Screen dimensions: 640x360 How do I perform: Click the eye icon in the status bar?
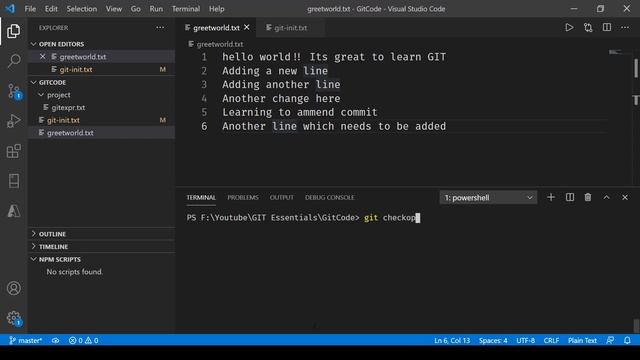[56, 340]
